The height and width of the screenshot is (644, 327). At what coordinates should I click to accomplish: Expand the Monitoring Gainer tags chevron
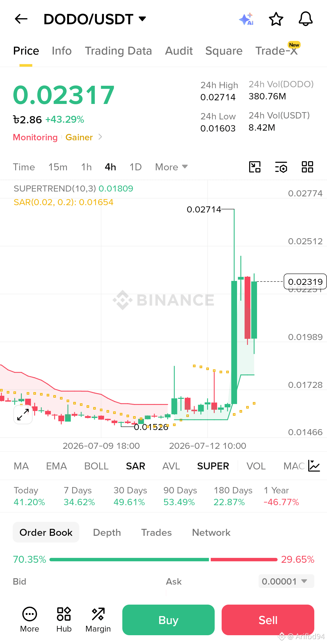(100, 137)
